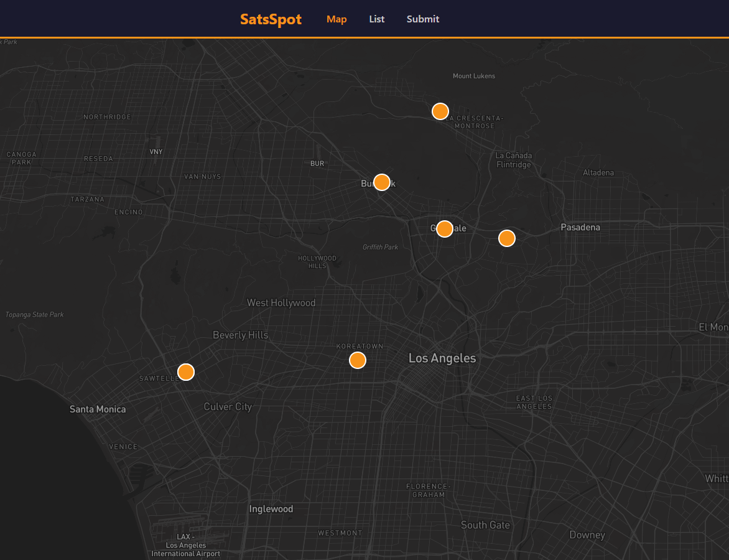
Task: Click the HOLLYWOOD HILLS label
Action: (317, 262)
